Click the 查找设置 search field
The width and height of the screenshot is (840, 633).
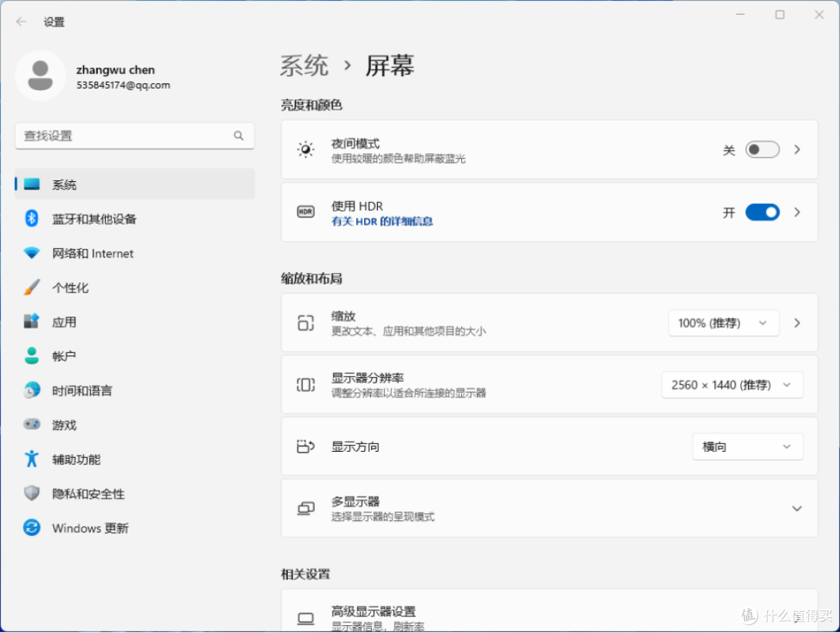pos(135,135)
